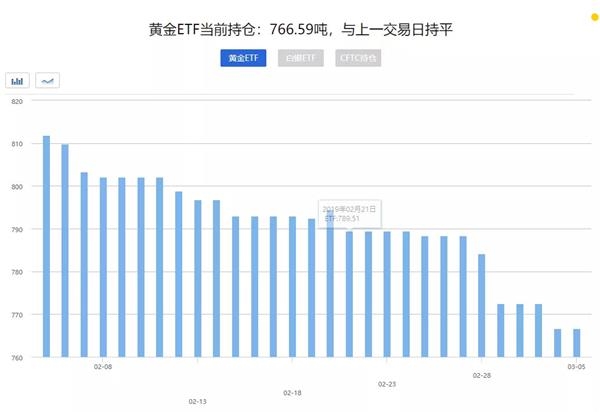This screenshot has height=412, width=600.
Task: Select the tallest first bar near 812
Action: (46, 246)
